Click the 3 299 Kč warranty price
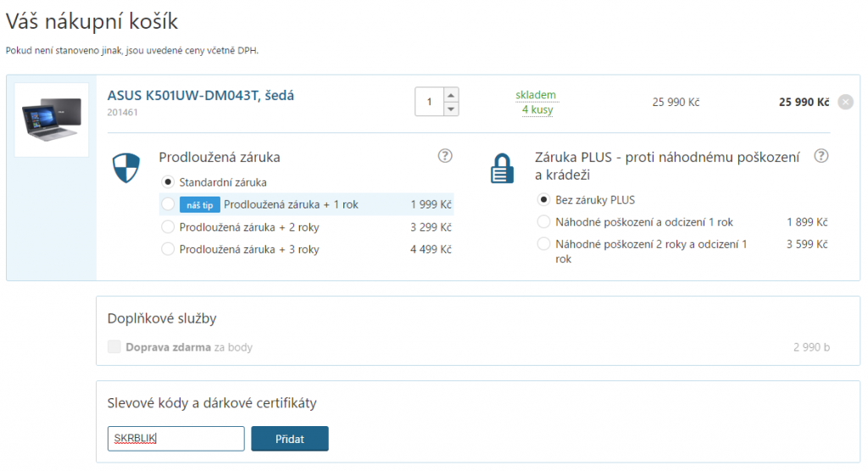868x471 pixels. pyautogui.click(x=431, y=227)
